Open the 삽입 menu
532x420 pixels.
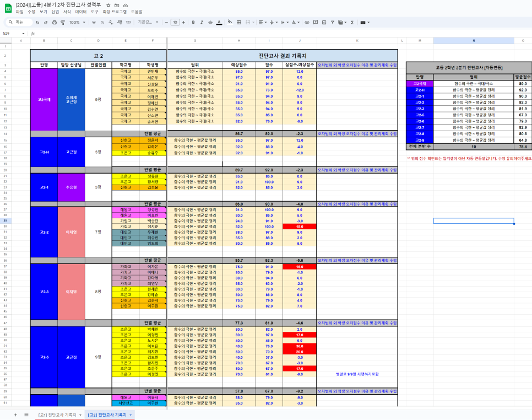pos(55,12)
